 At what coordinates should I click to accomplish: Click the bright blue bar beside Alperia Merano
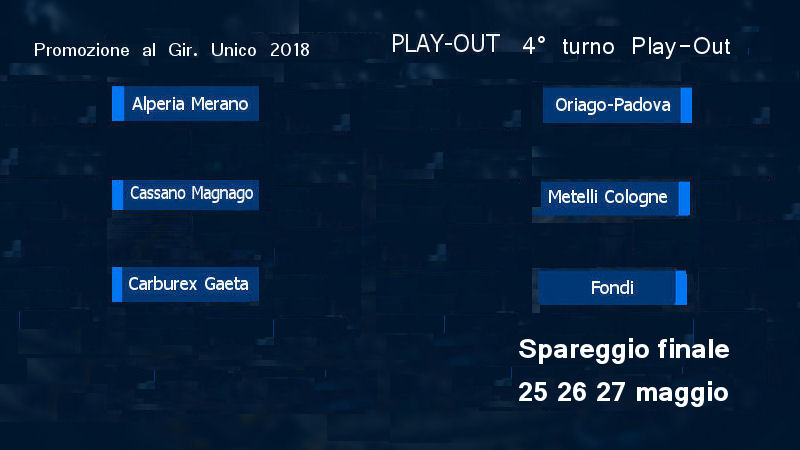pos(118,104)
